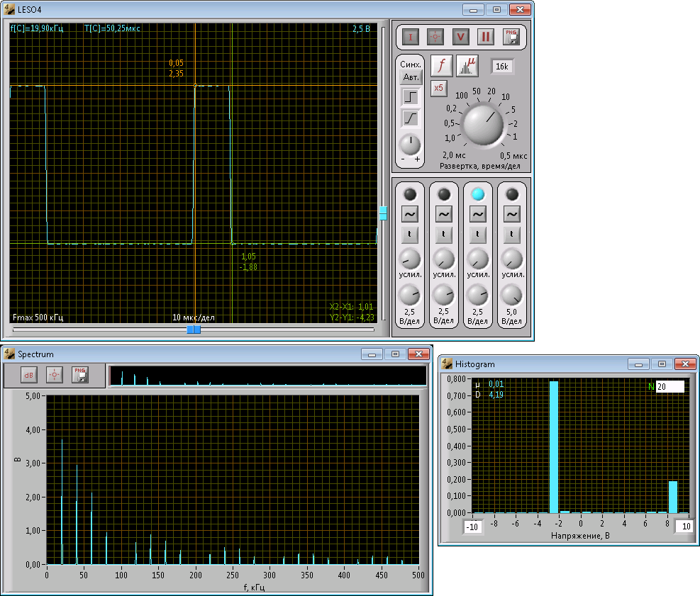The width and height of the screenshot is (700, 596).
Task: Click the '10 мкс/дел' timebase label
Action: coord(194,317)
